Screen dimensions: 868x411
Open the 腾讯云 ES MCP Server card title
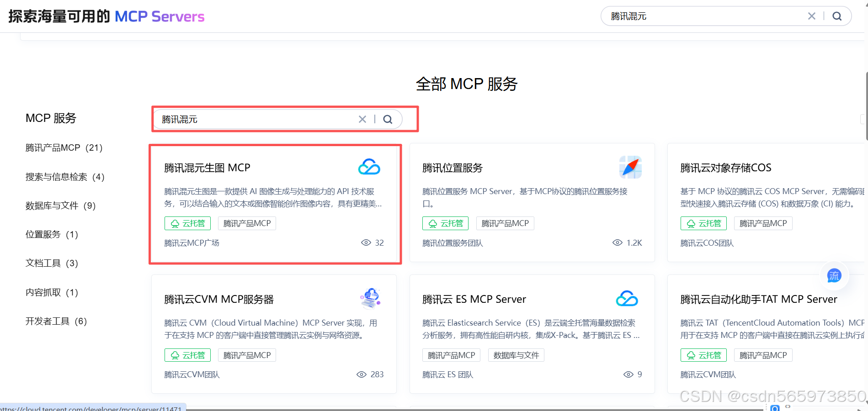click(474, 299)
